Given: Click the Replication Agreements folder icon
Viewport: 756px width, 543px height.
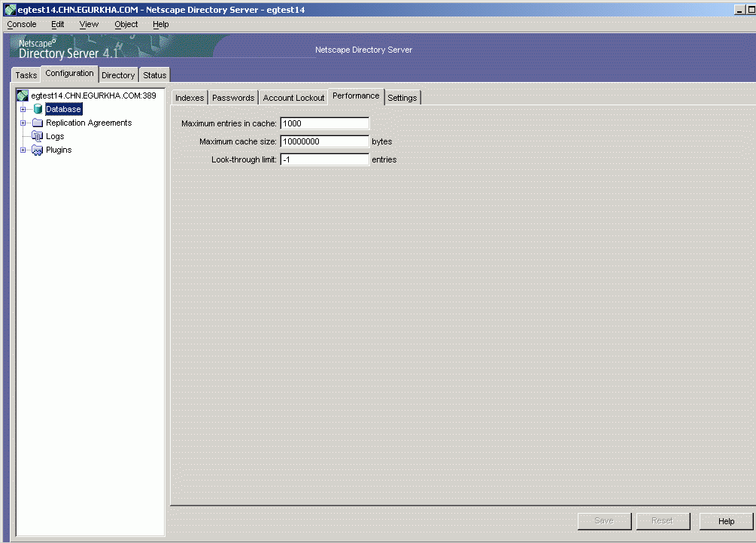Looking at the screenshot, I should 38,123.
